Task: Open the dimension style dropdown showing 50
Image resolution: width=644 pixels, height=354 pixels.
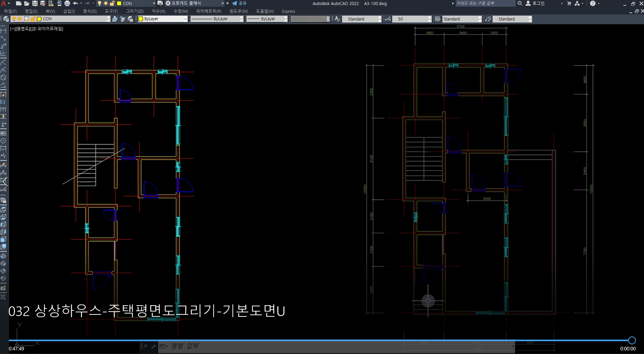Action: click(x=430, y=19)
